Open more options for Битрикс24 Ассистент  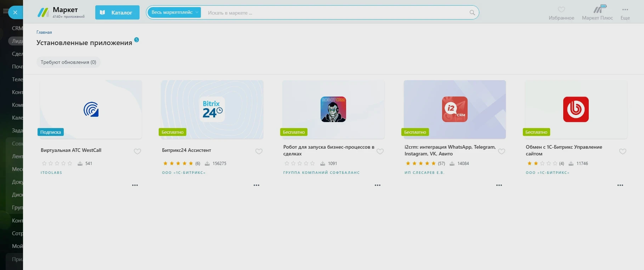pyautogui.click(x=256, y=185)
